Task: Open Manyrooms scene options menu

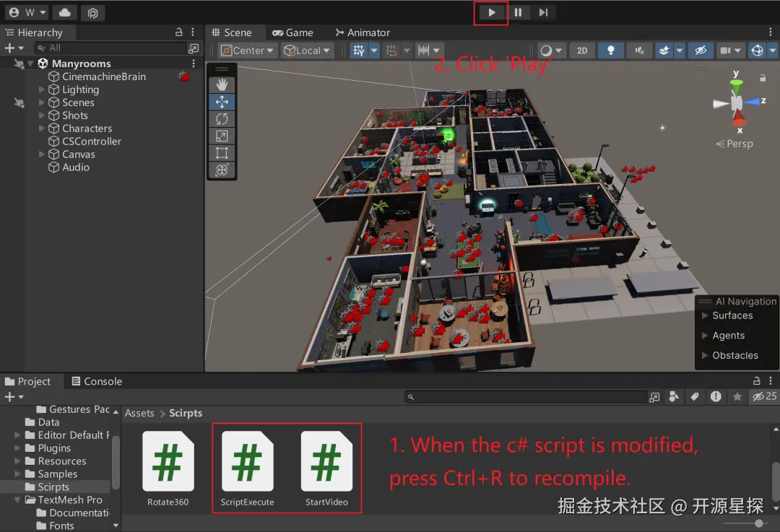Action: 194,64
